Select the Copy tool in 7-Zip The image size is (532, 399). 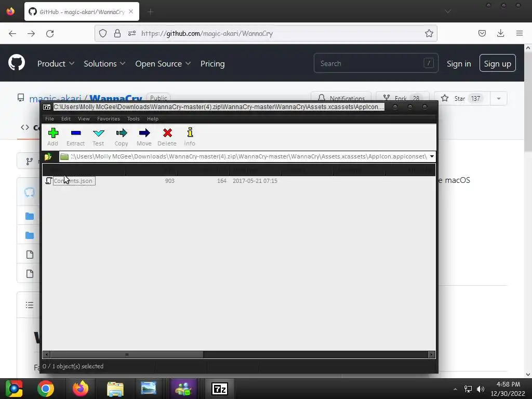[121, 137]
